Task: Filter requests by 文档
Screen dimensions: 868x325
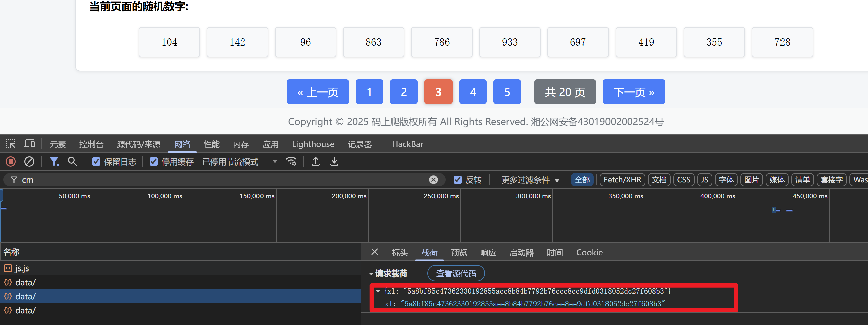Action: click(659, 180)
